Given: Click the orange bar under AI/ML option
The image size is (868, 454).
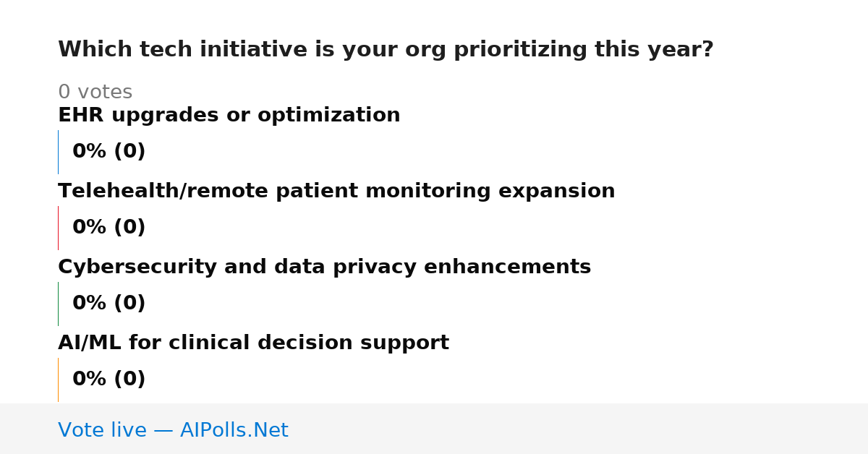Looking at the screenshot, I should pos(58,380).
